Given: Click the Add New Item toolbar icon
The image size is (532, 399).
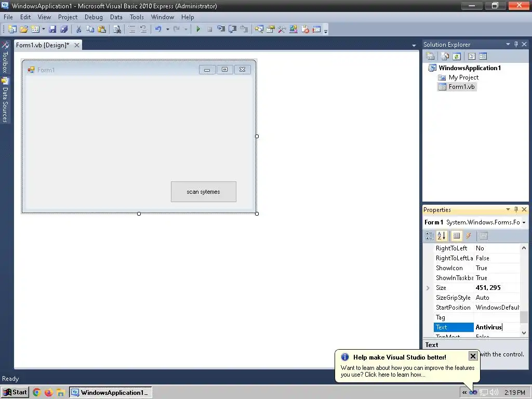Looking at the screenshot, I should pos(35,29).
